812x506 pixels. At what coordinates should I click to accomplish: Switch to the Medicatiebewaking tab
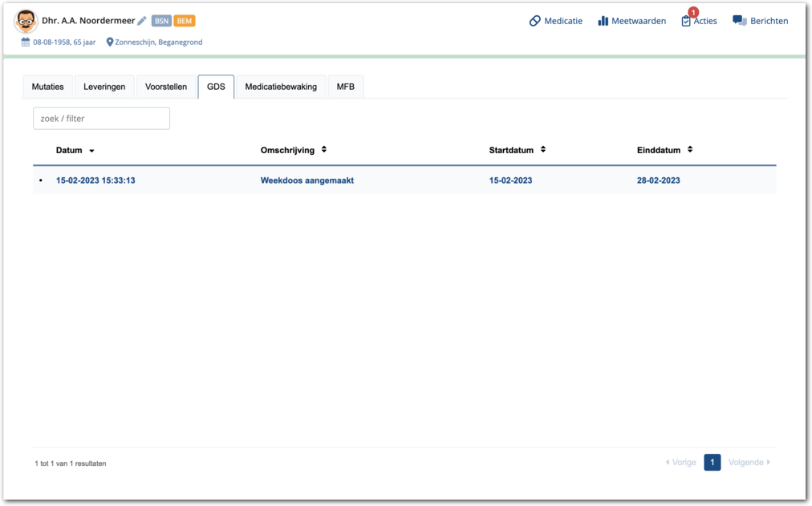(281, 87)
